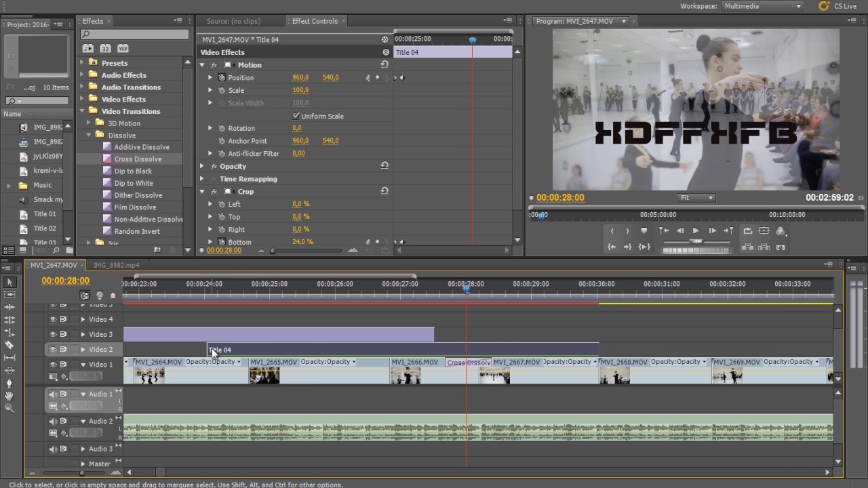Hide Video 2 track output eye

point(53,349)
